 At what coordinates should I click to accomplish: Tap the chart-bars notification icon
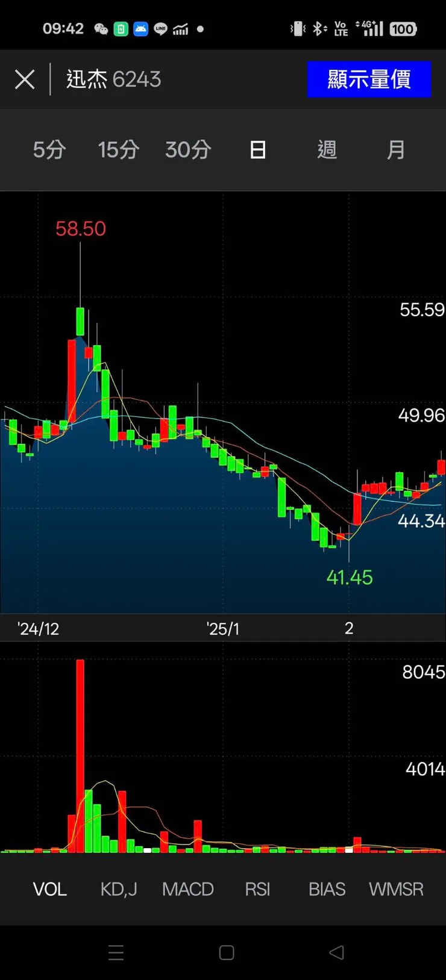180,29
